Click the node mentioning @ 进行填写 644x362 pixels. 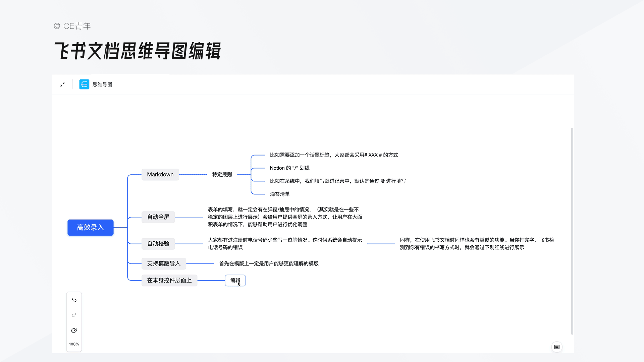click(x=338, y=181)
